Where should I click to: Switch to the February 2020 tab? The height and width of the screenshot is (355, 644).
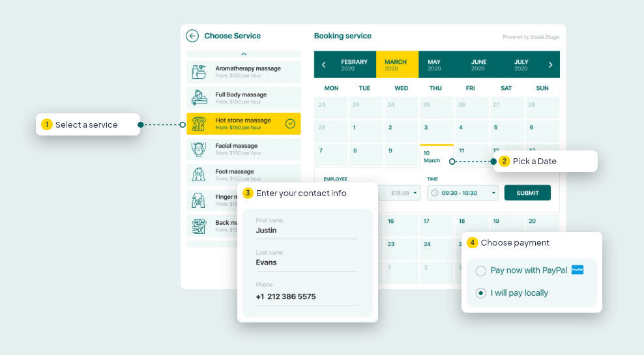pos(354,65)
